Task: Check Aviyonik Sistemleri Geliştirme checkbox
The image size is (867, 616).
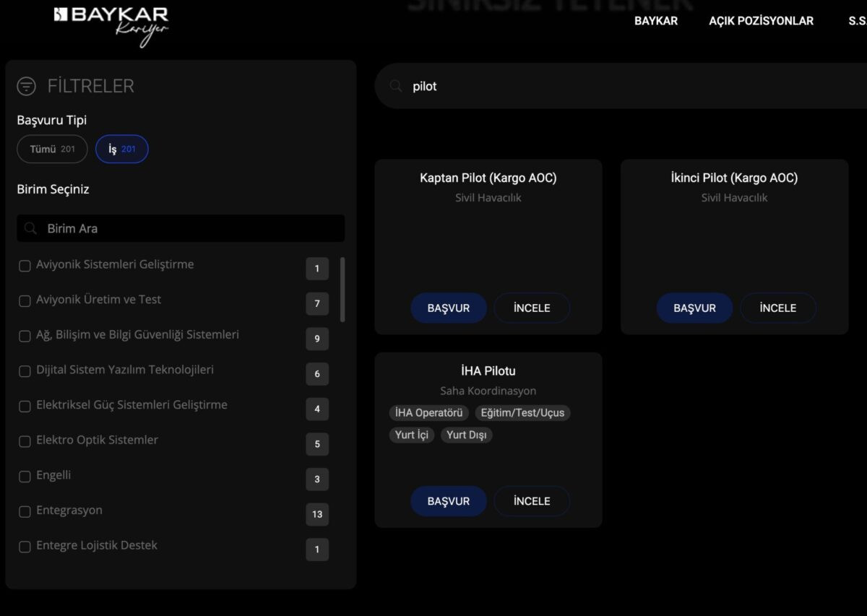Action: 25,266
